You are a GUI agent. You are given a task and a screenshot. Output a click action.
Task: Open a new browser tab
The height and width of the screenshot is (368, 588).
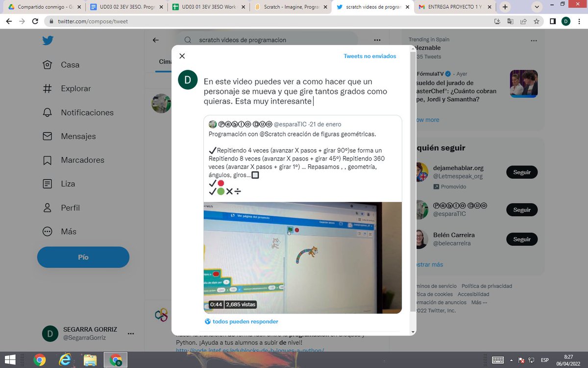pos(505,7)
